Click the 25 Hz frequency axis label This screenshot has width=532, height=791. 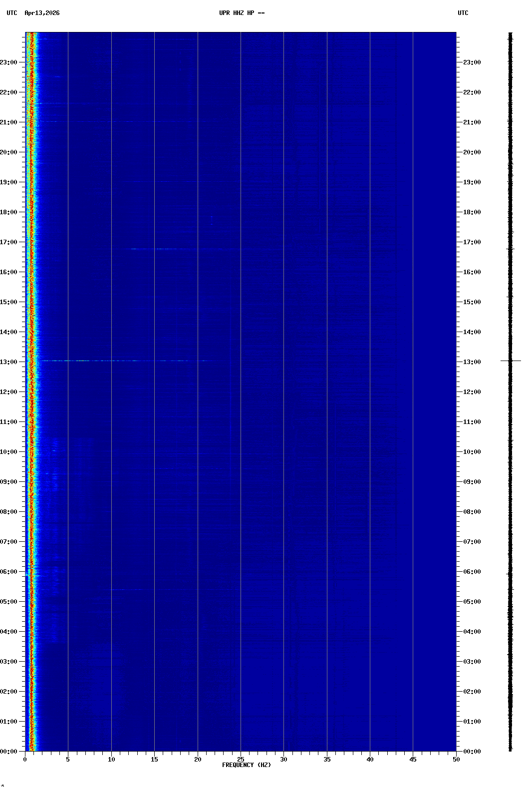[x=241, y=760]
